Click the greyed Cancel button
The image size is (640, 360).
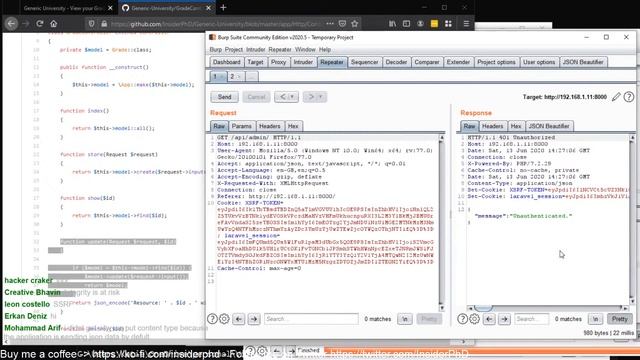(256, 97)
